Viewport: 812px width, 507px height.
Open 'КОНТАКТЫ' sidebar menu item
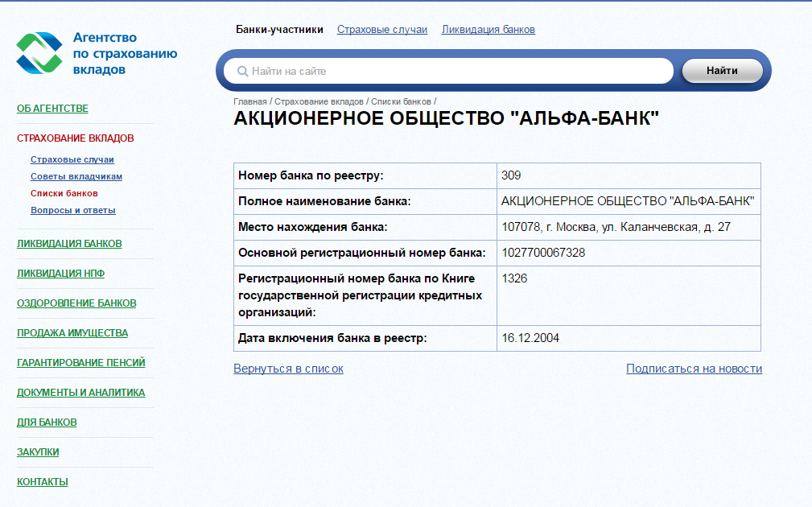(x=43, y=481)
